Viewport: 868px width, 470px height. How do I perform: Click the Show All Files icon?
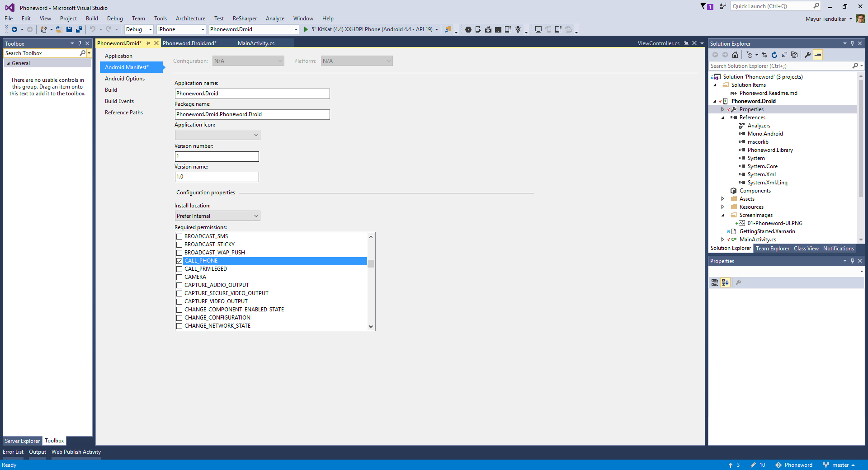[794, 55]
